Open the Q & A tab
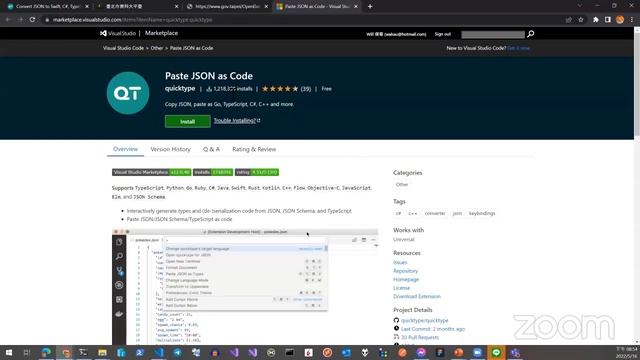Screen dimensions: 640x360 coord(211,149)
